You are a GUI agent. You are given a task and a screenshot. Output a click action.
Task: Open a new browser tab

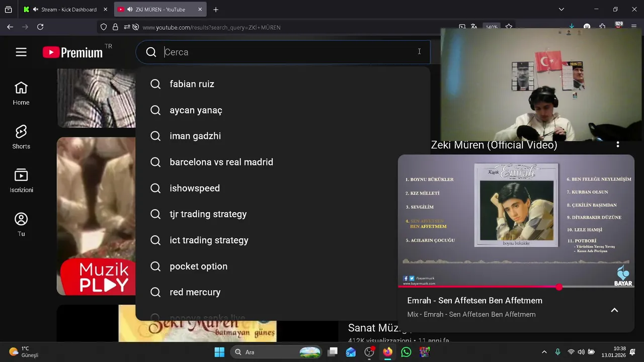pyautogui.click(x=216, y=10)
